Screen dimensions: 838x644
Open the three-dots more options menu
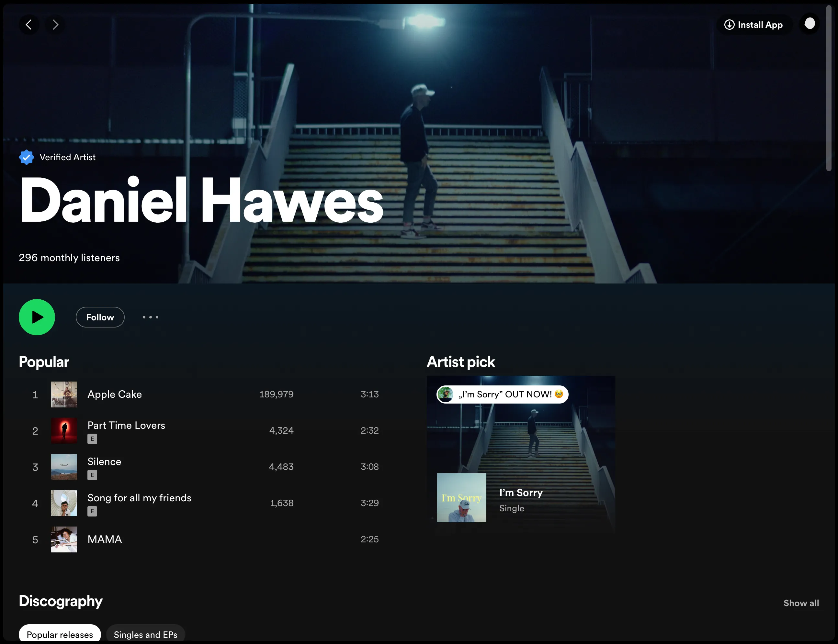tap(150, 317)
